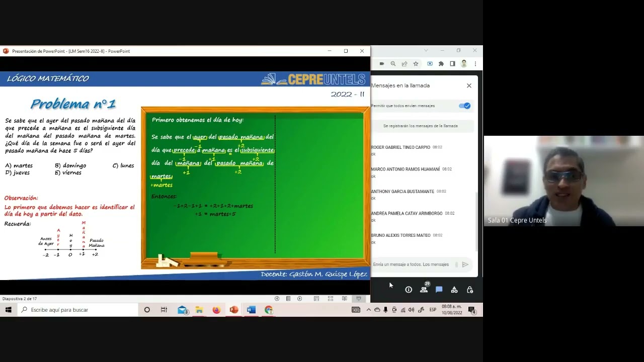Minimize the PowerPoint presentation window
Image resolution: width=644 pixels, height=362 pixels.
(330, 51)
